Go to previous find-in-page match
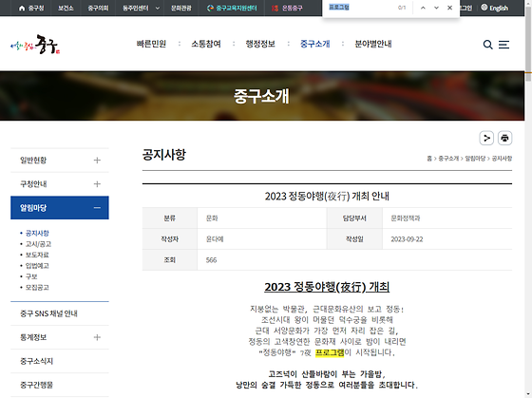532x398 pixels. point(423,8)
